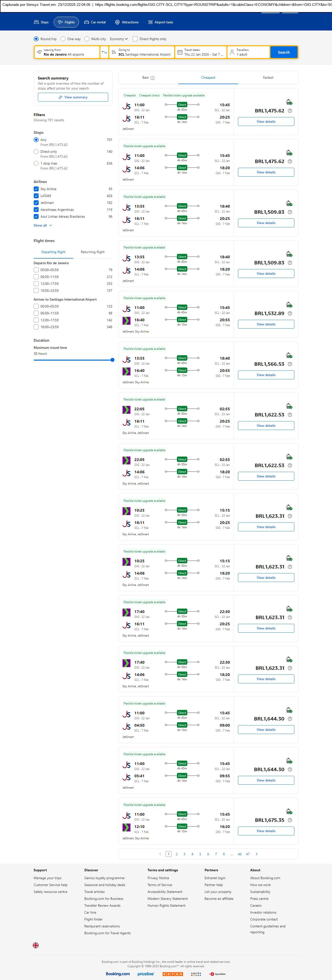Switch to the Returning flight tab
This screenshot has width=332, height=980.
(93, 252)
